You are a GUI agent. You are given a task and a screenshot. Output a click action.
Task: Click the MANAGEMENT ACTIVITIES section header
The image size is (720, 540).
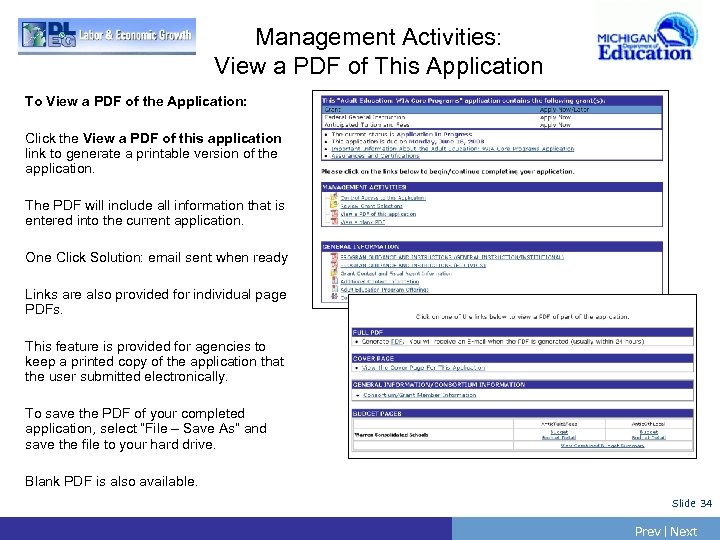492,187
